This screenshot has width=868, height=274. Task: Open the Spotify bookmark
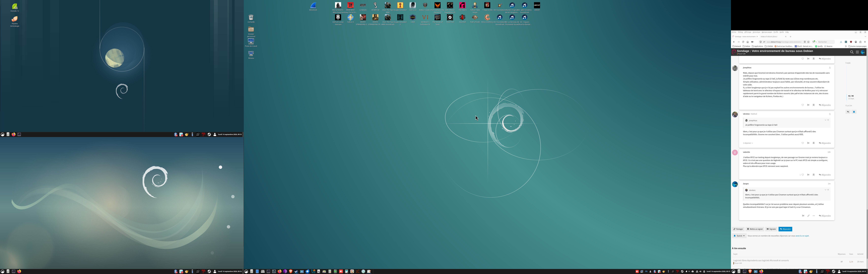click(819, 46)
